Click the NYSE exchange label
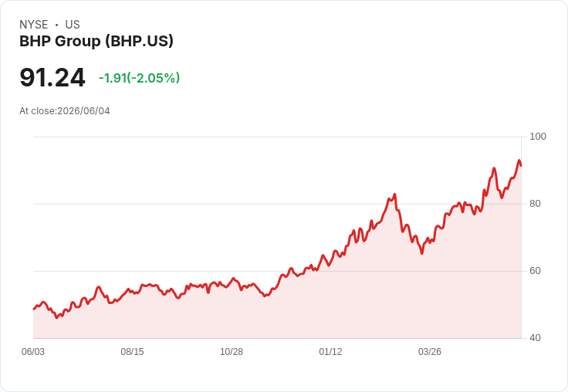The image size is (568, 392). [34, 25]
